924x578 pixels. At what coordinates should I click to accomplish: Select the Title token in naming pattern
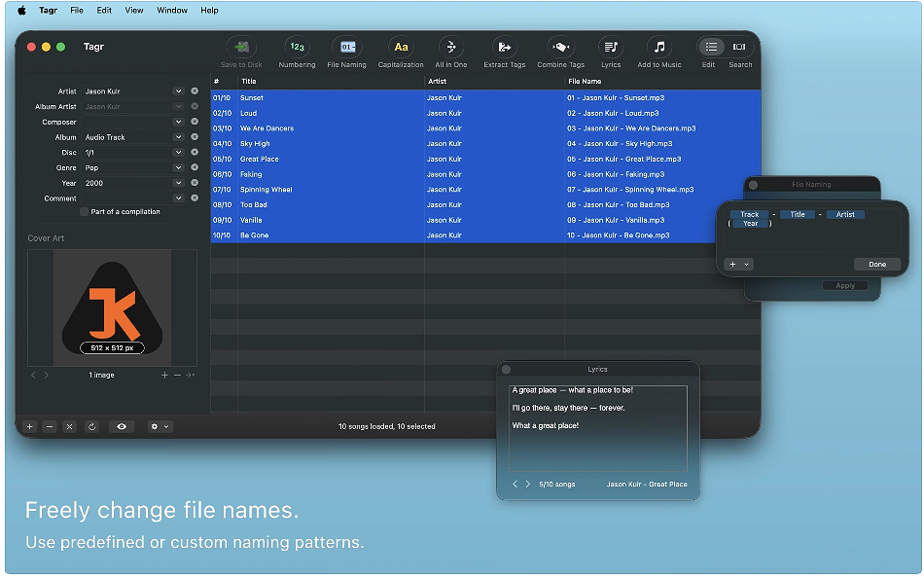tap(798, 215)
